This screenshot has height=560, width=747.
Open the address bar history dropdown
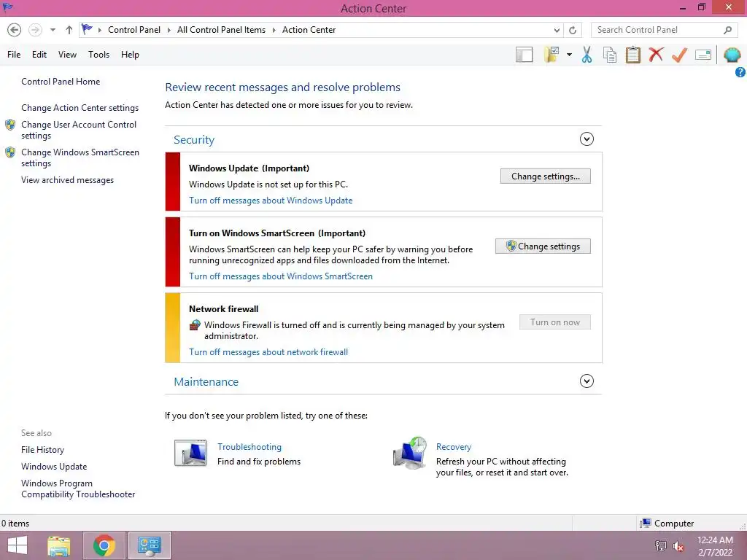point(557,30)
